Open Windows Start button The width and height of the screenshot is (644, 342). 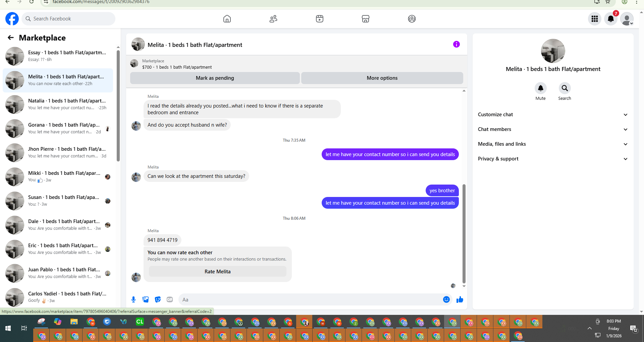click(8, 328)
